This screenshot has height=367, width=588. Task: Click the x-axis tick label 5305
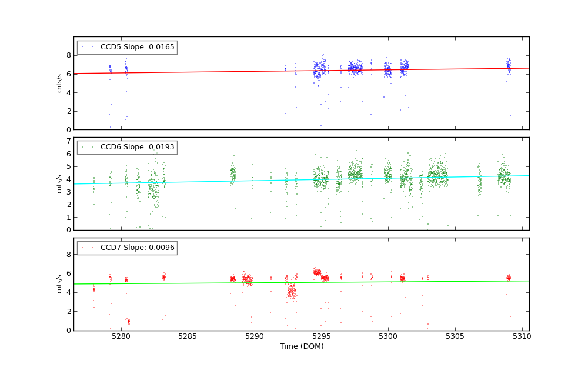coord(455,336)
